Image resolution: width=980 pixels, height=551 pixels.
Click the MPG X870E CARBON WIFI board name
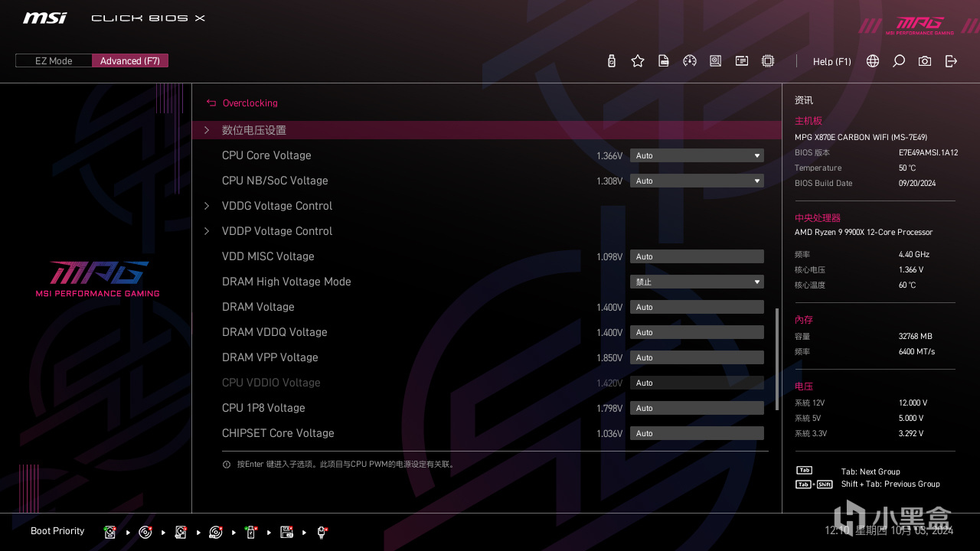click(x=861, y=138)
